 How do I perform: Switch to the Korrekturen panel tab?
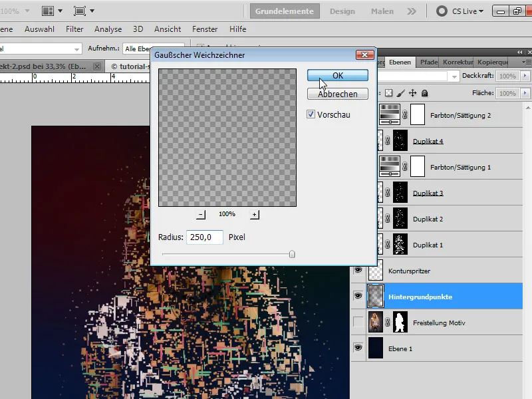(x=458, y=62)
